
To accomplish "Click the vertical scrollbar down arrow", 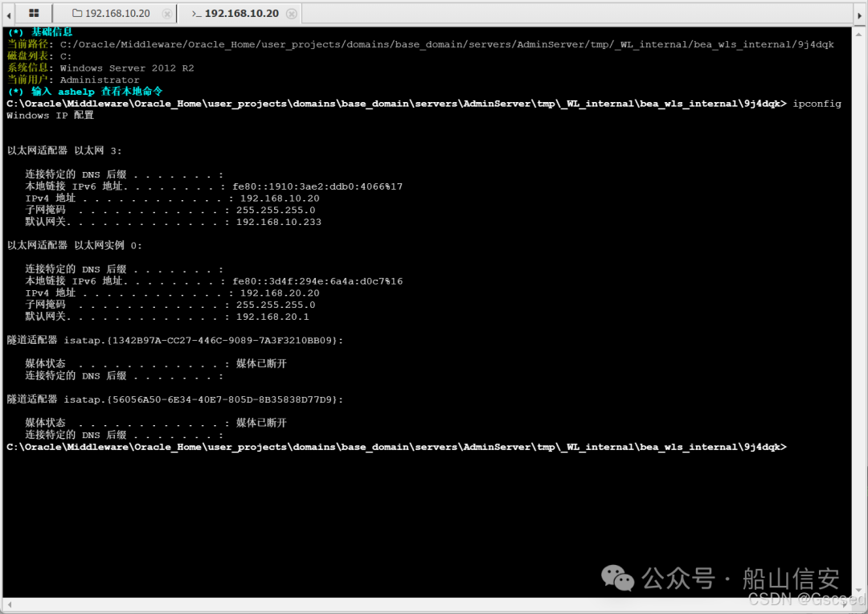I will point(860,591).
